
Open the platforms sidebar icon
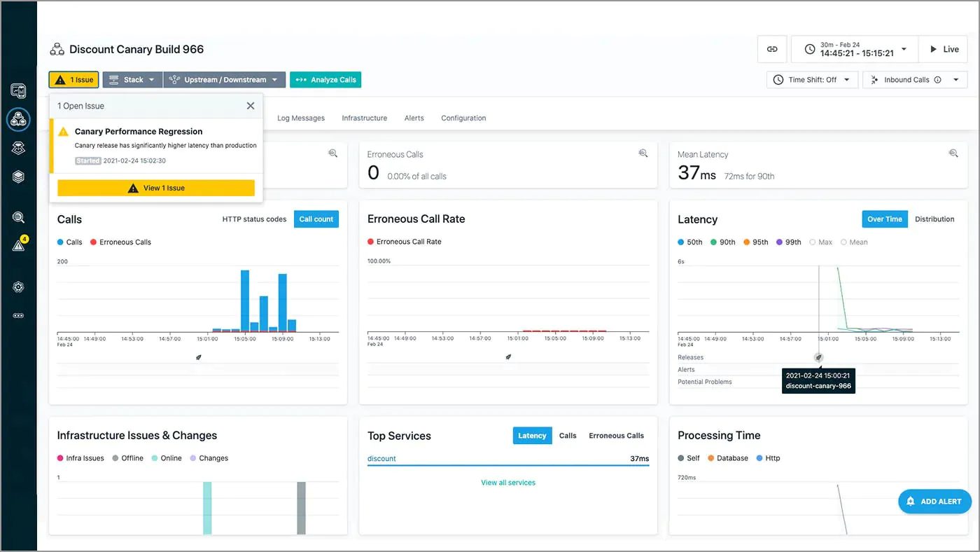pyautogui.click(x=18, y=148)
